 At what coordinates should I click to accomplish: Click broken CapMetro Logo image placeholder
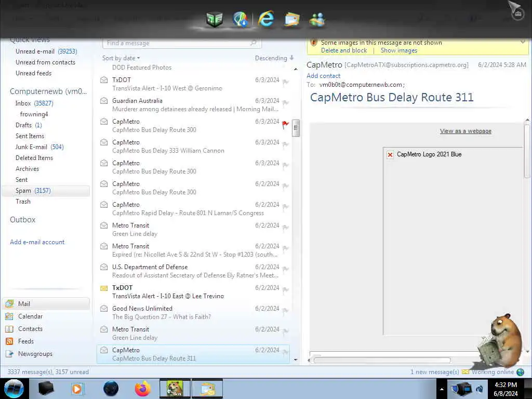pyautogui.click(x=390, y=155)
